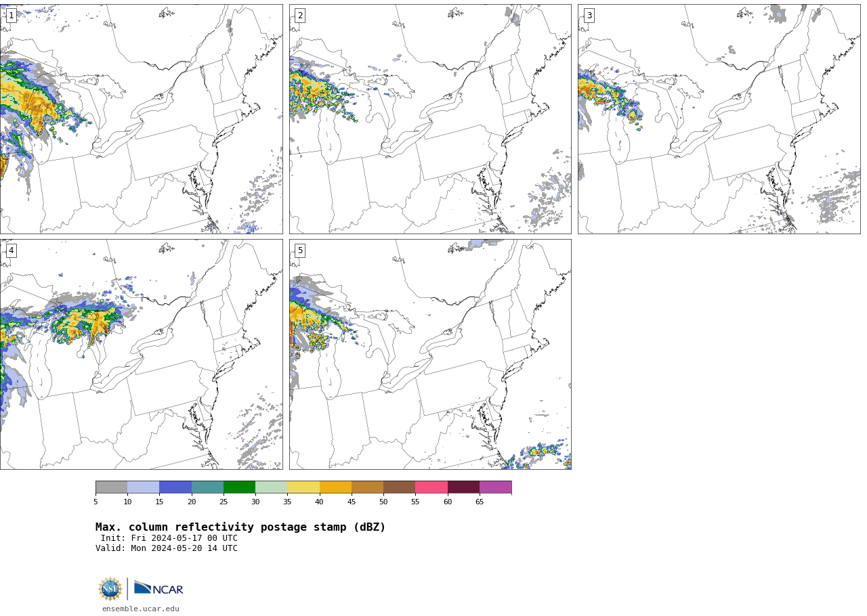Click the panel number 4 label
Screen dimensions: 867x616
(x=11, y=250)
